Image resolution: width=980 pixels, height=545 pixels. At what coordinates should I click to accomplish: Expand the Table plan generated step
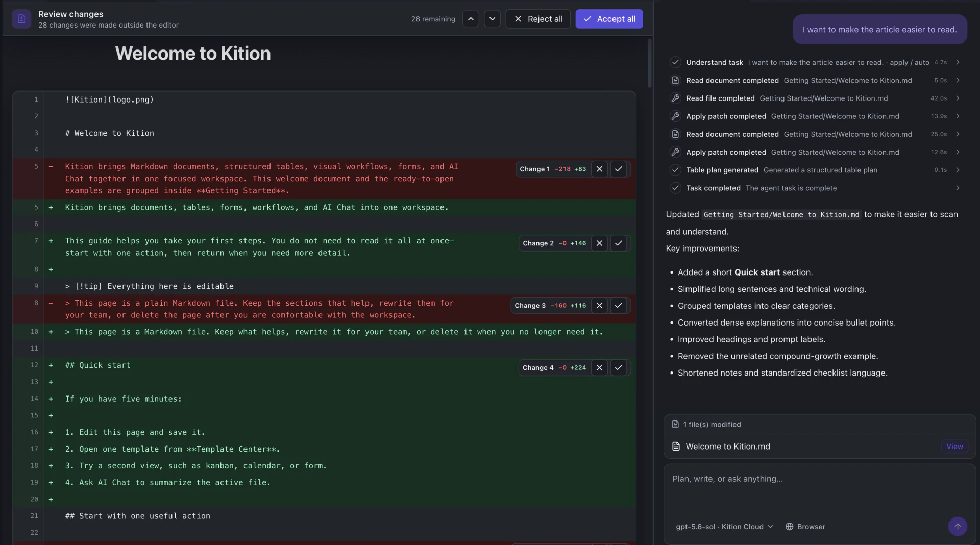[958, 170]
